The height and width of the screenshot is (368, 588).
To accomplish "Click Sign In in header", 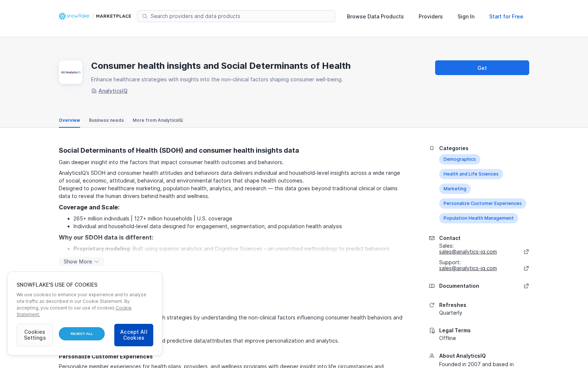I will 466,17.
